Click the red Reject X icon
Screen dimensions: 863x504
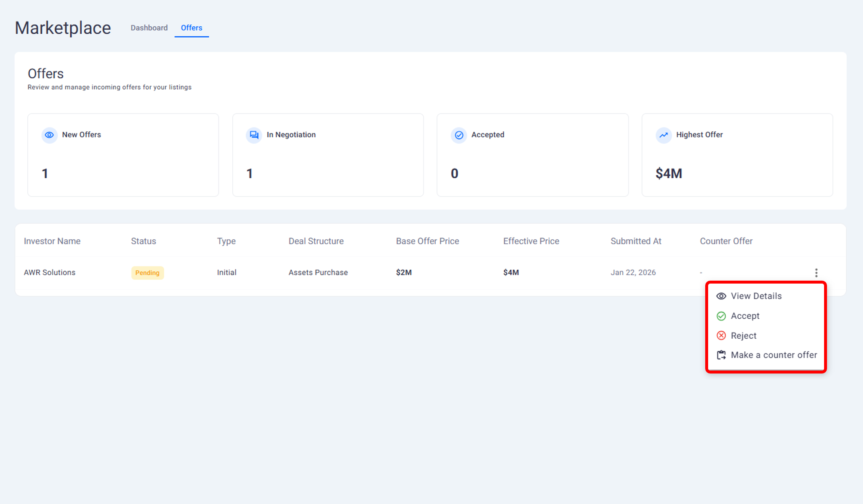tap(721, 335)
